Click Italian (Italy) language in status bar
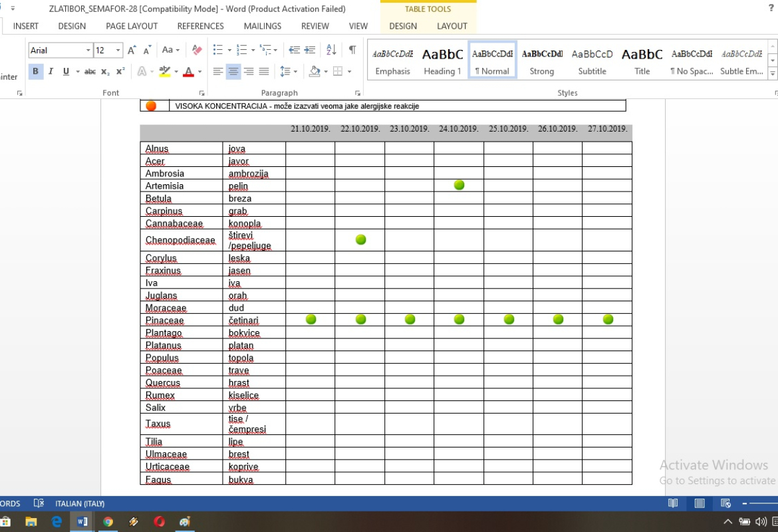 pyautogui.click(x=80, y=503)
